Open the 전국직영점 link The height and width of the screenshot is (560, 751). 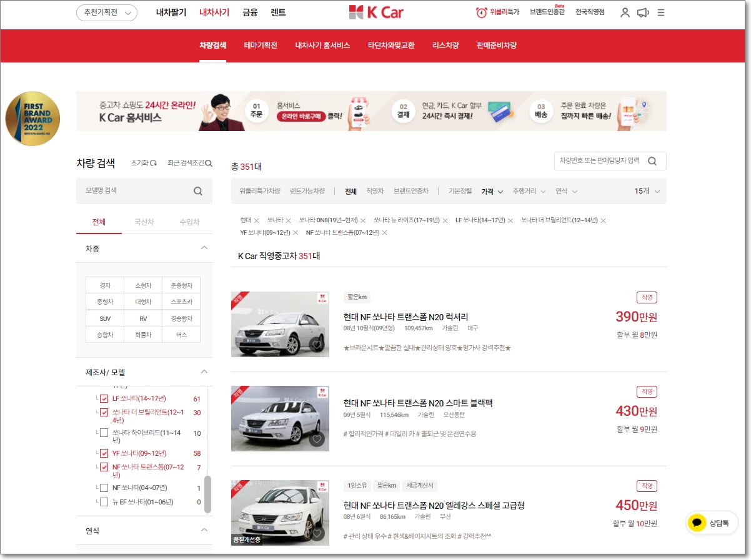[x=590, y=12]
